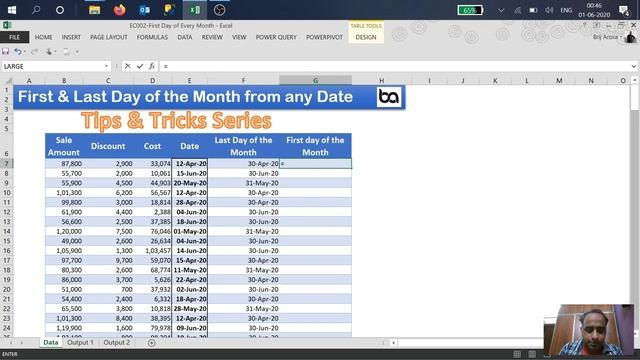The width and height of the screenshot is (640, 360).
Task: Select column G header
Action: [x=316, y=80]
